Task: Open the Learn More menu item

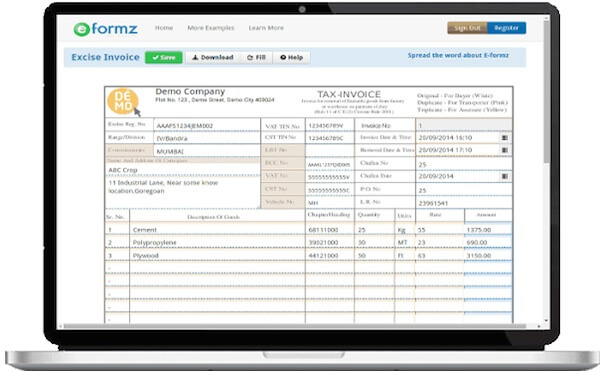Action: pos(266,28)
